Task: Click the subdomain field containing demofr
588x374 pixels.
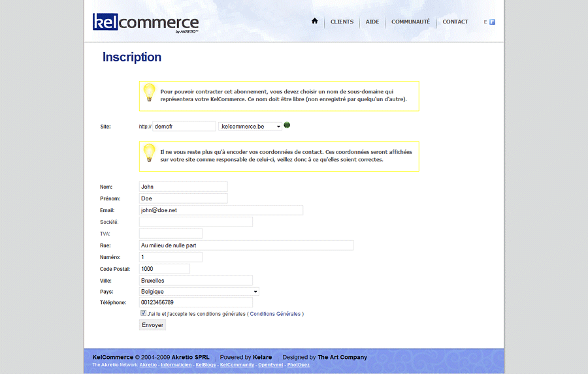Action: (x=184, y=127)
